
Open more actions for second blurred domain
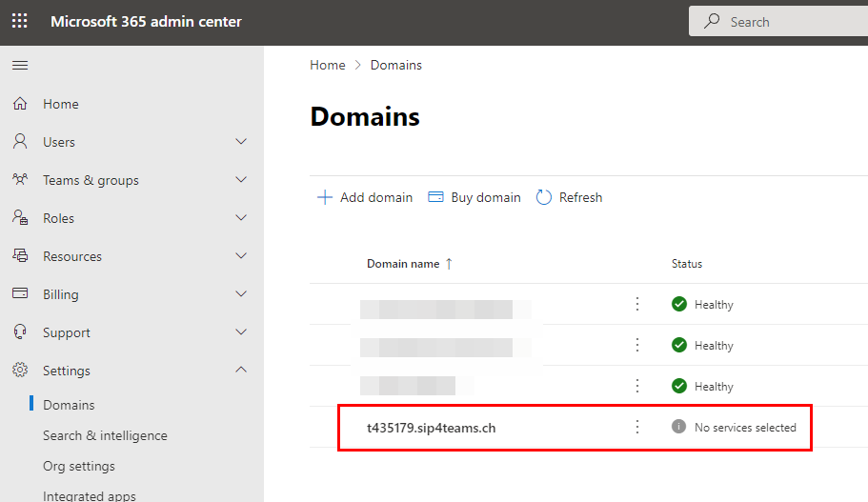pos(637,345)
